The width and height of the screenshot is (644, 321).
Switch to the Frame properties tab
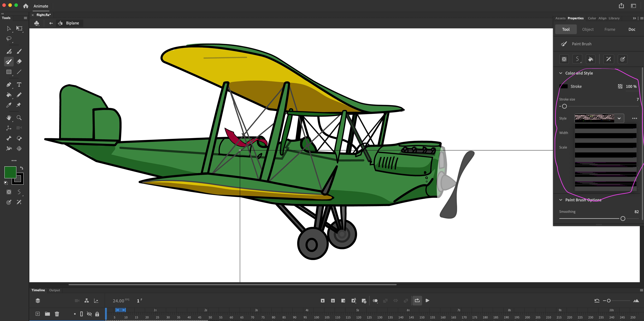(x=610, y=29)
